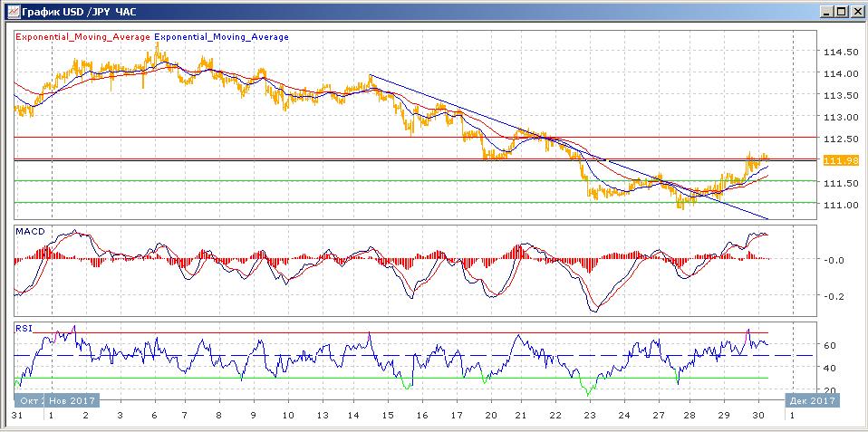Click the 112.50 price axis label
The width and height of the screenshot is (868, 432).
tap(839, 139)
